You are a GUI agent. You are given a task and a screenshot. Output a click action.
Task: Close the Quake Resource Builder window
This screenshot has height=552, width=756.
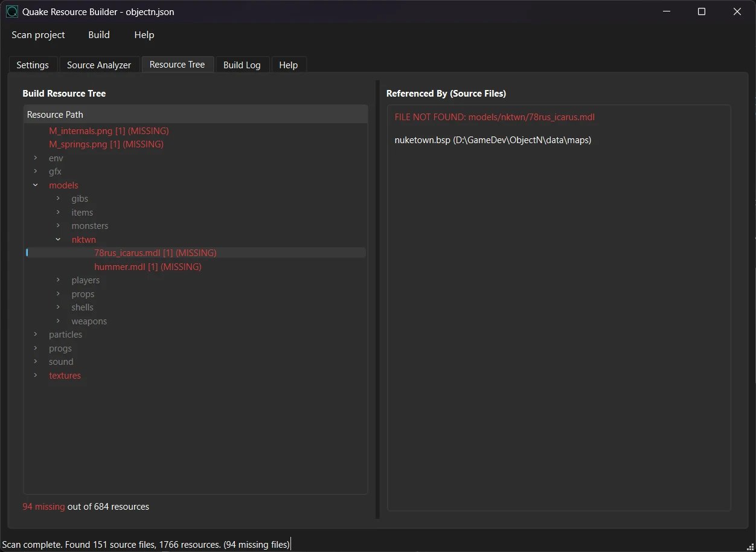point(737,11)
